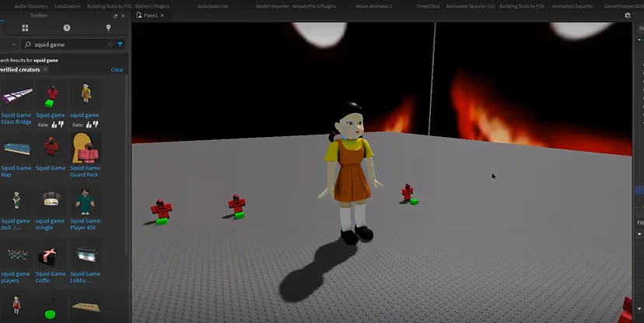Thumbs up the red guard Squid game model
Image resolution: width=644 pixels, height=323 pixels.
point(54,125)
